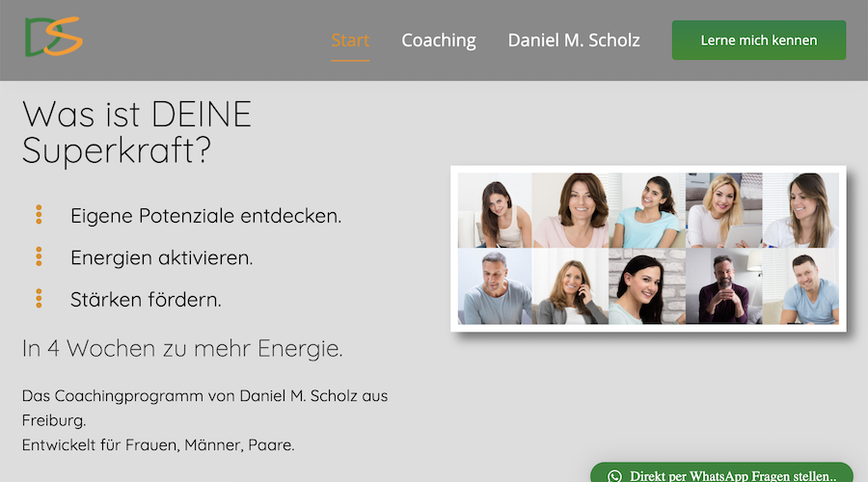Click the woman in the turquoise t-shirt

(x=647, y=210)
